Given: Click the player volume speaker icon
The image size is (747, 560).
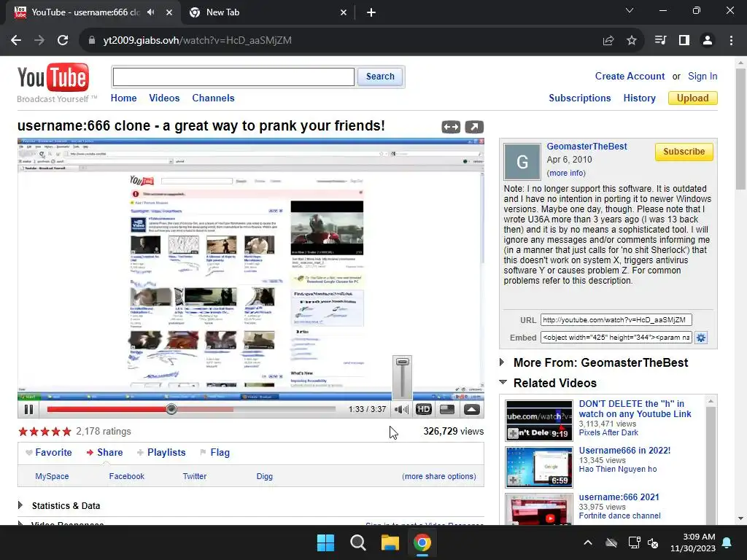Looking at the screenshot, I should 402,409.
